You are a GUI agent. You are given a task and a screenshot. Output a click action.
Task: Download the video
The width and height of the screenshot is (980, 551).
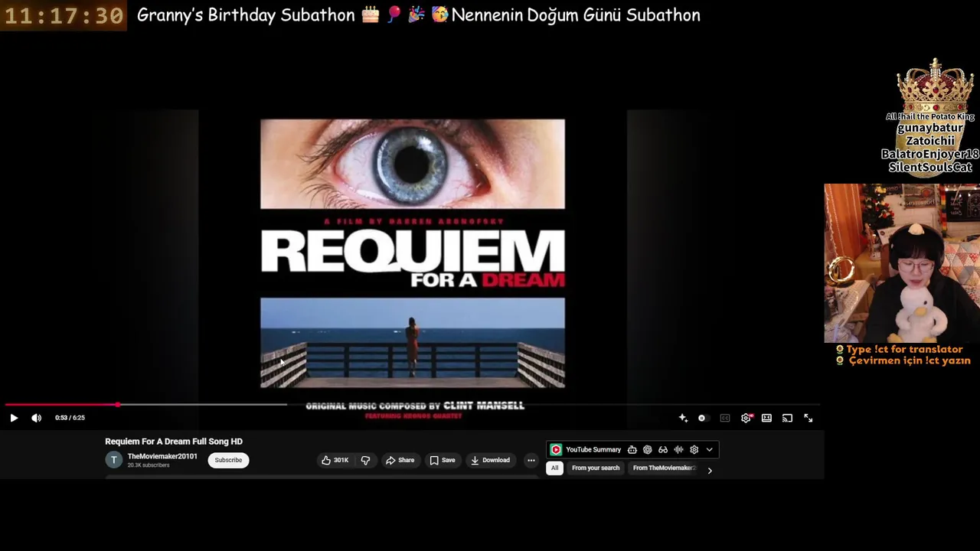point(490,460)
